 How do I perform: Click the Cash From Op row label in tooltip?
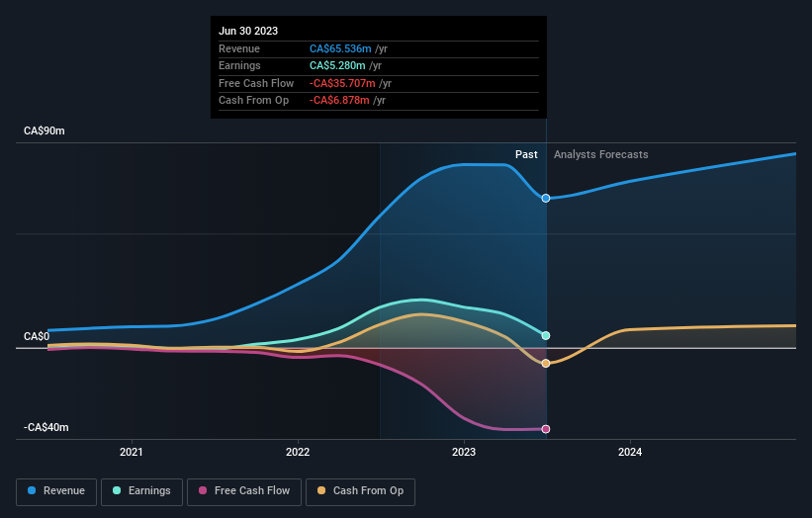click(x=254, y=101)
